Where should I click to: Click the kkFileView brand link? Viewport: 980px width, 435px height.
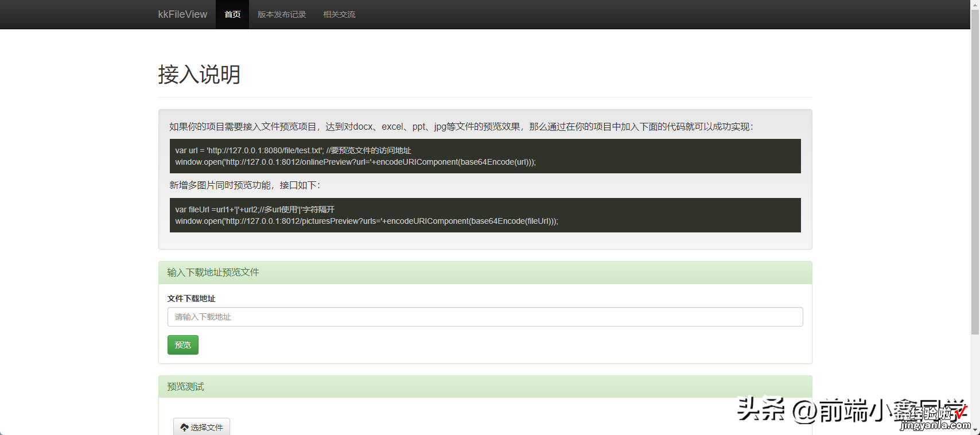(x=182, y=14)
